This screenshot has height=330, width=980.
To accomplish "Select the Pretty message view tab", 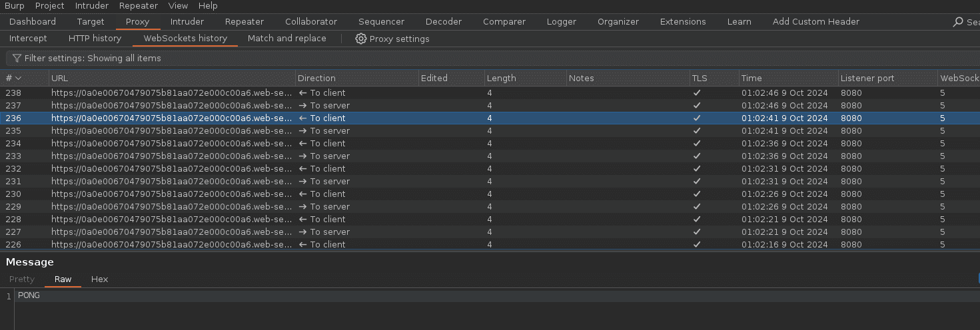I will coord(22,279).
